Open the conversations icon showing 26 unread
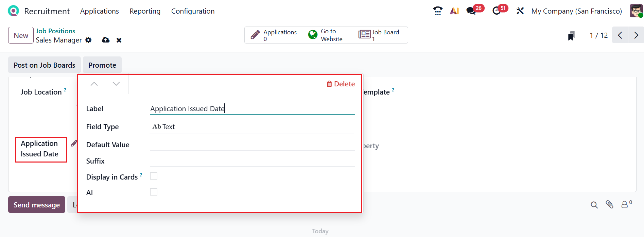 [x=471, y=11]
